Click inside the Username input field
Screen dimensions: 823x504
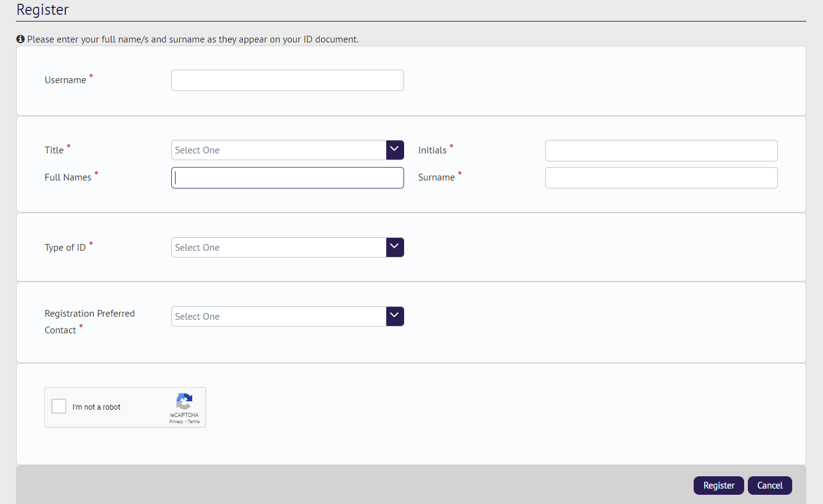click(287, 80)
